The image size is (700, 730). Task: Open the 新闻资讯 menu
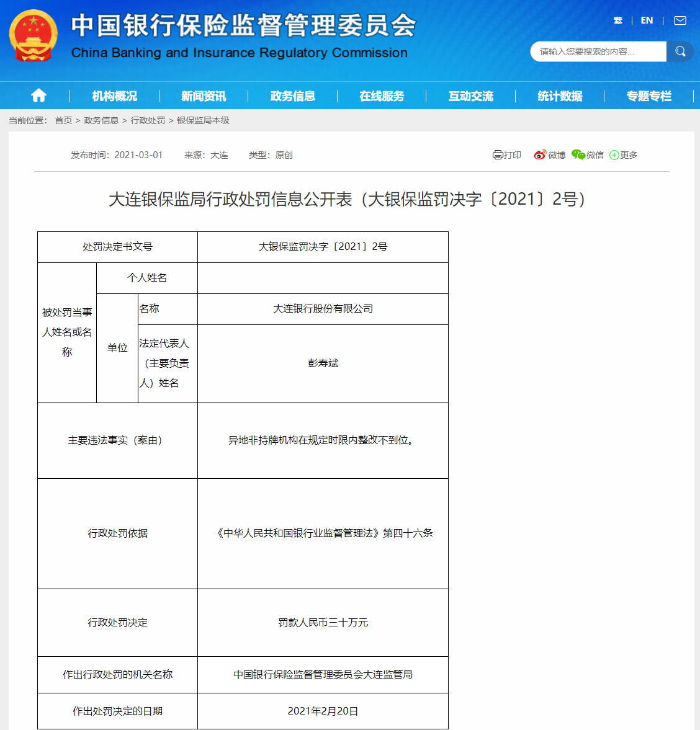click(x=204, y=96)
